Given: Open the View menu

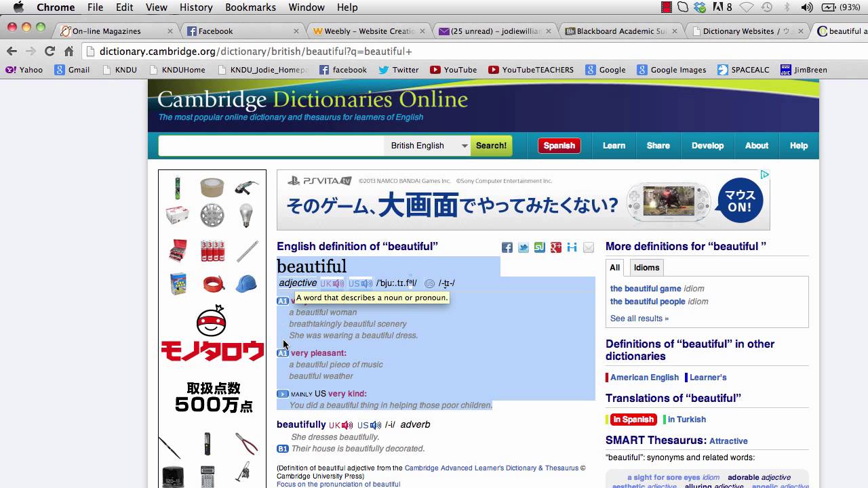Looking at the screenshot, I should 156,7.
